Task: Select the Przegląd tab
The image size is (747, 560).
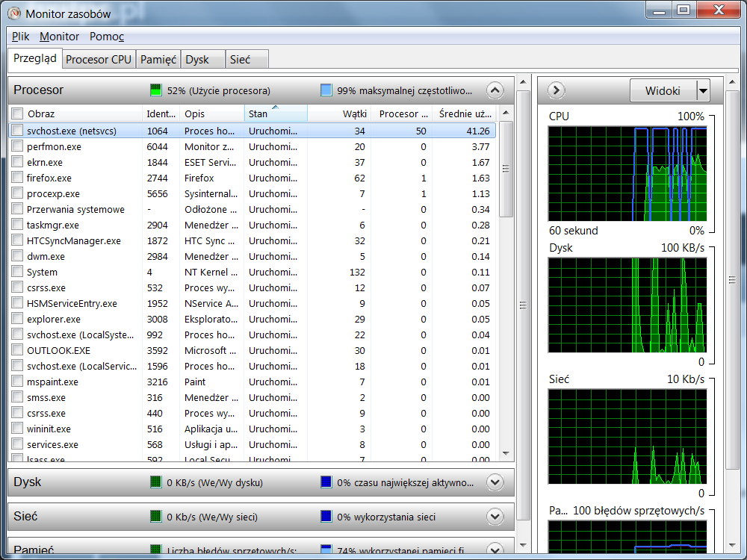Action: 35,58
